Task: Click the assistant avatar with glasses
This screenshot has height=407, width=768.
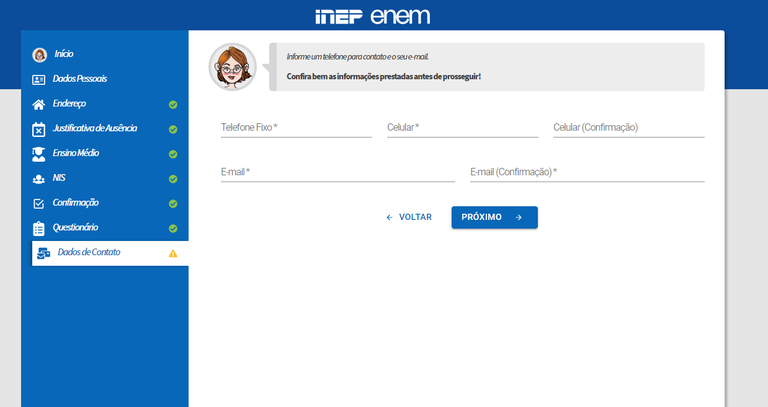Action: (x=233, y=67)
